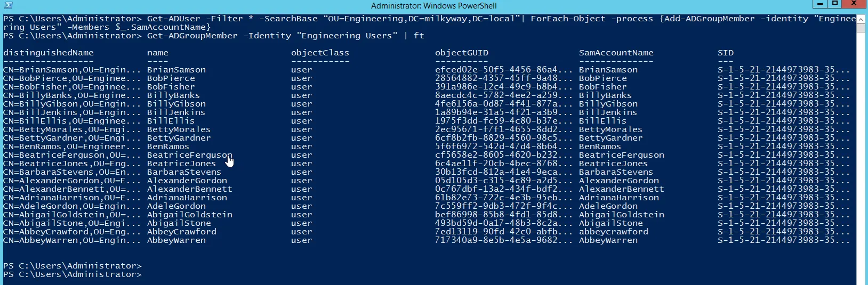
Task: Click the SamAccountName column header
Action: [616, 53]
